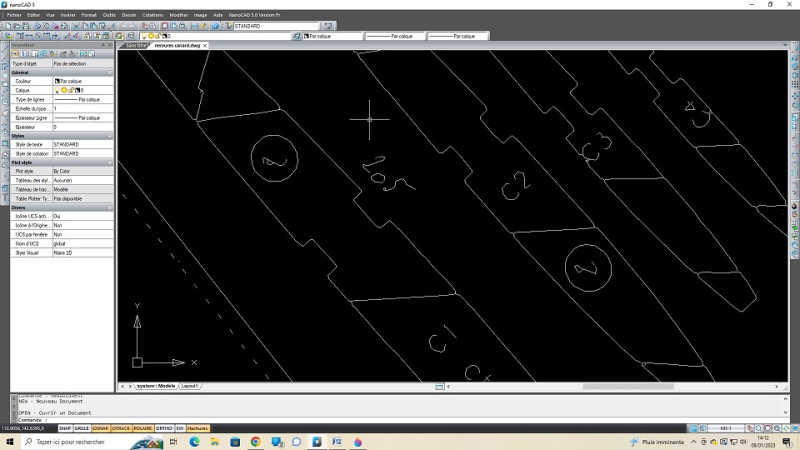This screenshot has width=800, height=450.
Task: Select the system : Modèle tab
Action: (x=156, y=386)
